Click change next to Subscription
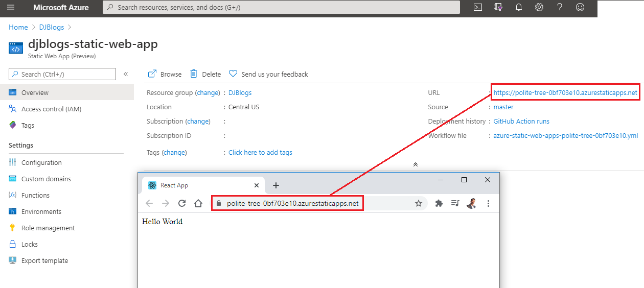 (198, 122)
